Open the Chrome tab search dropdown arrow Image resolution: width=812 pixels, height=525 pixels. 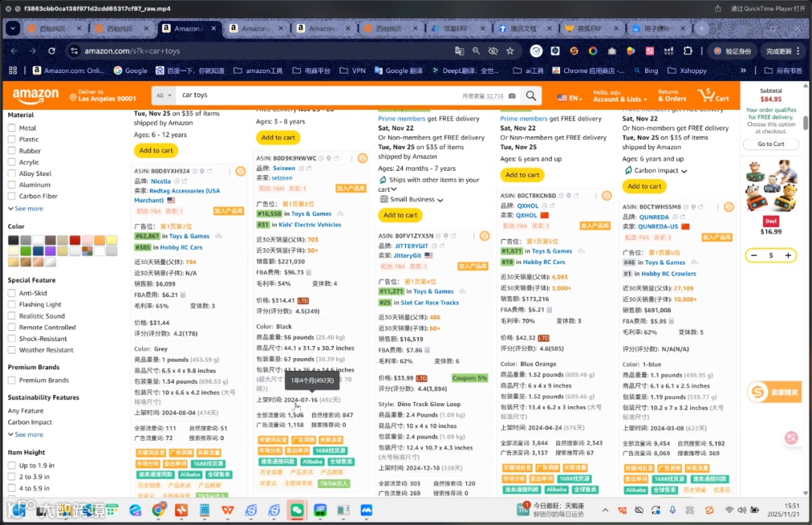(13, 29)
